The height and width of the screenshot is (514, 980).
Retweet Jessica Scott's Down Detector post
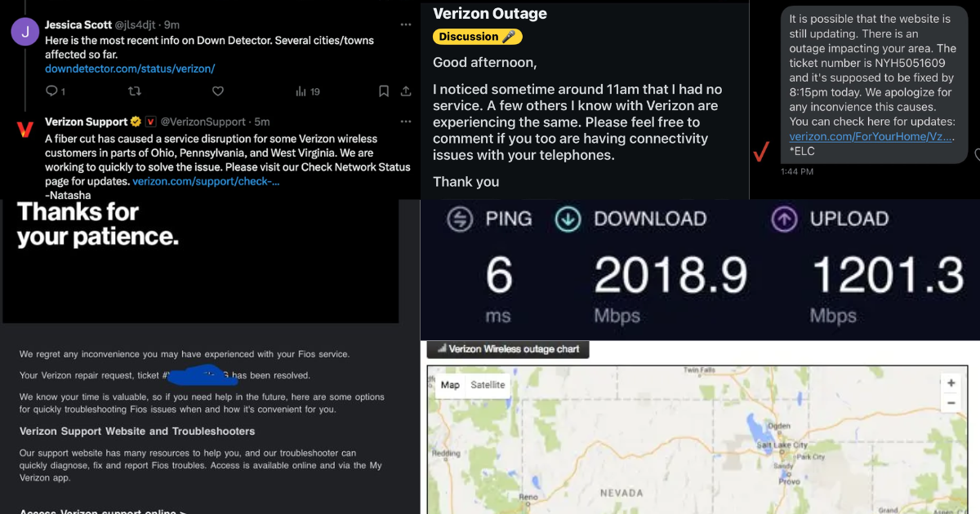point(135,91)
